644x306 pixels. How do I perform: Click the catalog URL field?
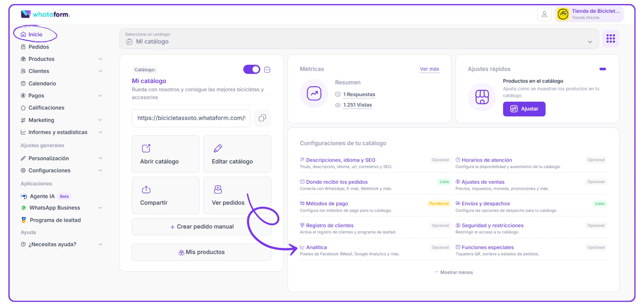[x=191, y=118]
